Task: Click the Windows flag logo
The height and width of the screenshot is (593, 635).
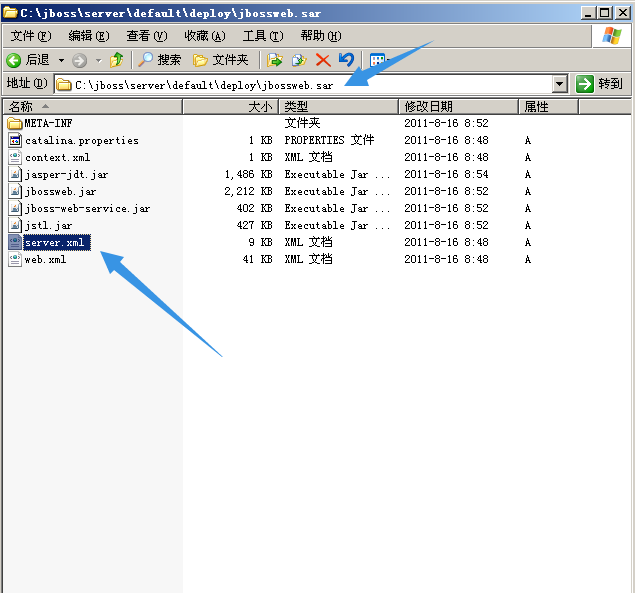Action: pos(612,36)
